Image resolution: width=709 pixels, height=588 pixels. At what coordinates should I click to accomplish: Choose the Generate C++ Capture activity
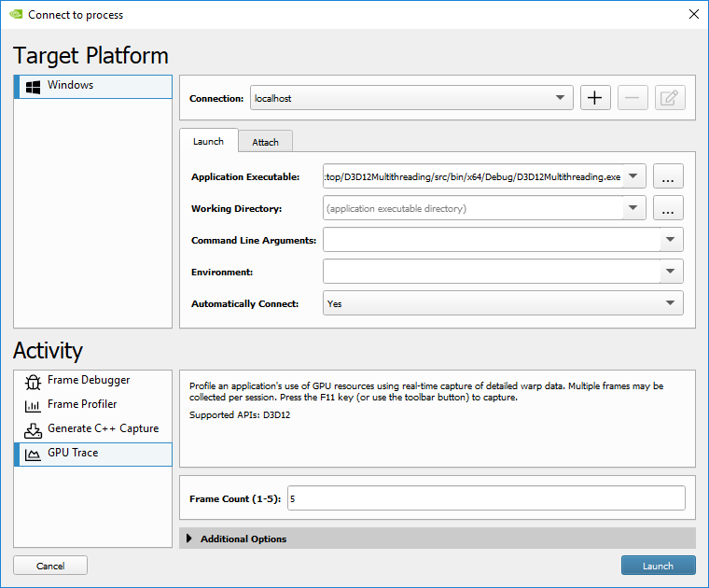click(103, 429)
